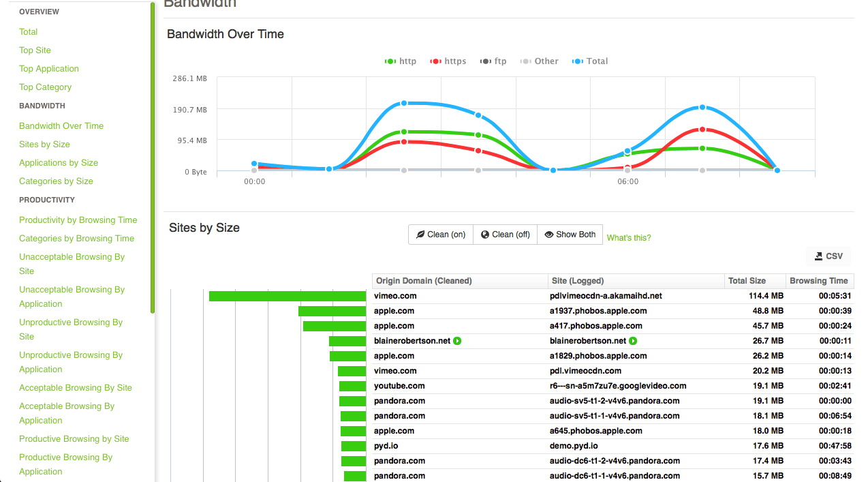Viewport: 868px width, 482px height.
Task: Click the eye icon in Show Both button
Action: point(549,235)
